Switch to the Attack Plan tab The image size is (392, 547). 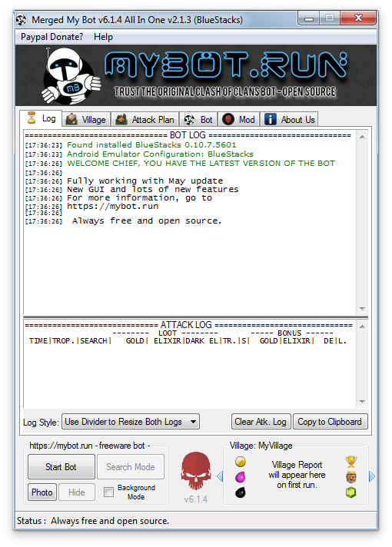[x=145, y=120]
